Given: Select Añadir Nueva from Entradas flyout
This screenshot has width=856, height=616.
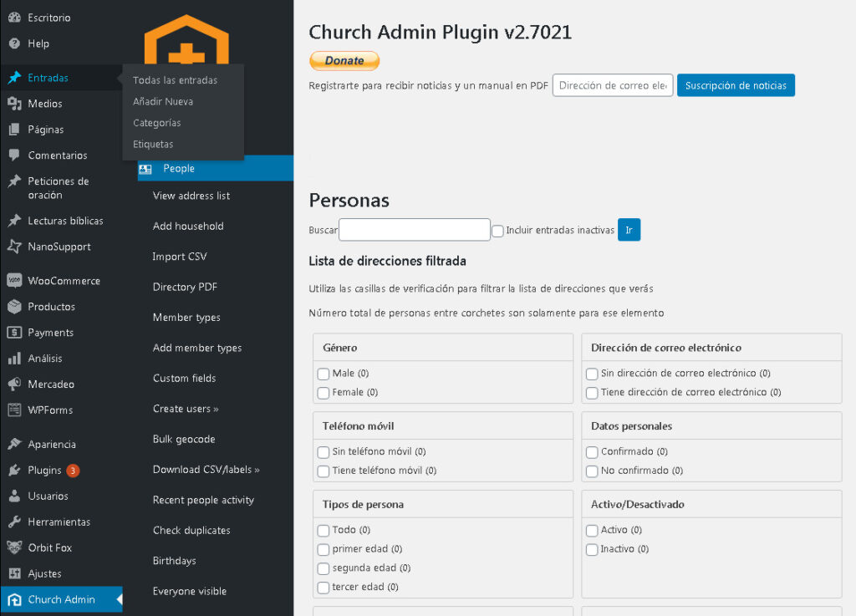Looking at the screenshot, I should pos(163,102).
